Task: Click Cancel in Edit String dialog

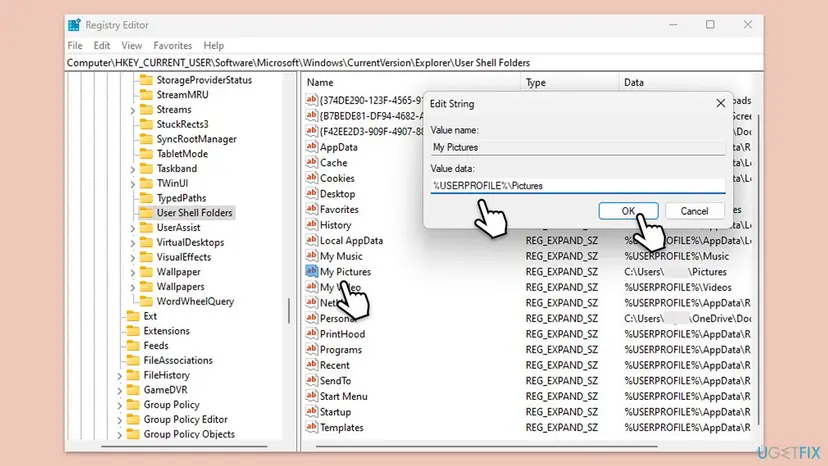Action: point(694,211)
